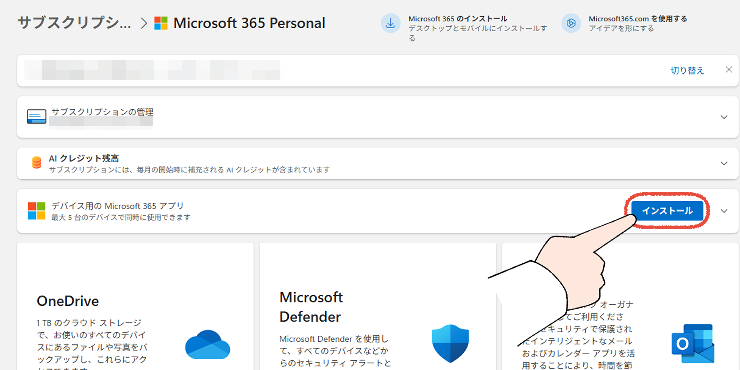Select the デバイス用の Microsoft 365 アプリ text
Screen dimensions: 740x370
(118, 206)
